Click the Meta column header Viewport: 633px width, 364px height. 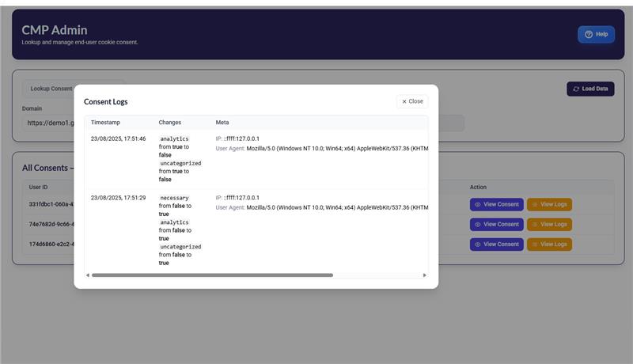pos(222,123)
